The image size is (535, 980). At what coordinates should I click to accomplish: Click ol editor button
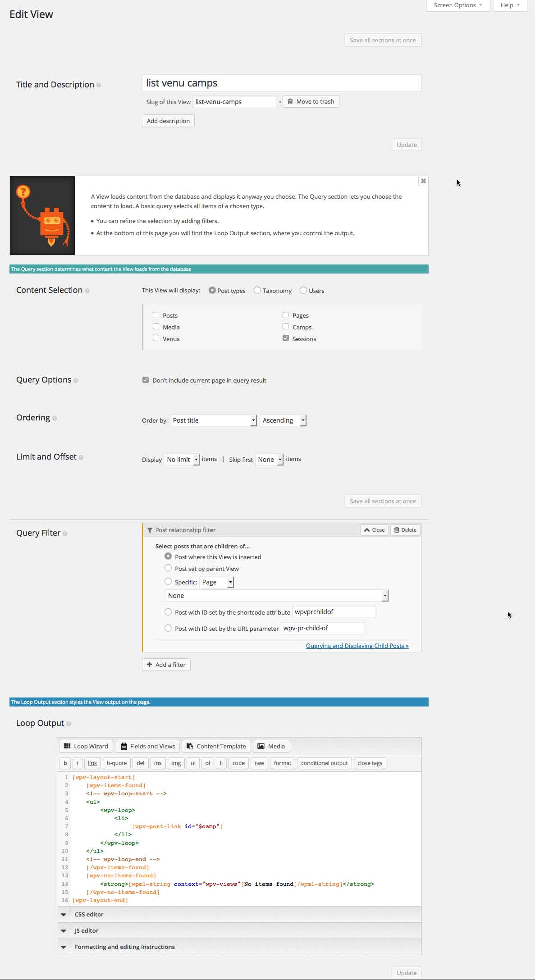(208, 763)
